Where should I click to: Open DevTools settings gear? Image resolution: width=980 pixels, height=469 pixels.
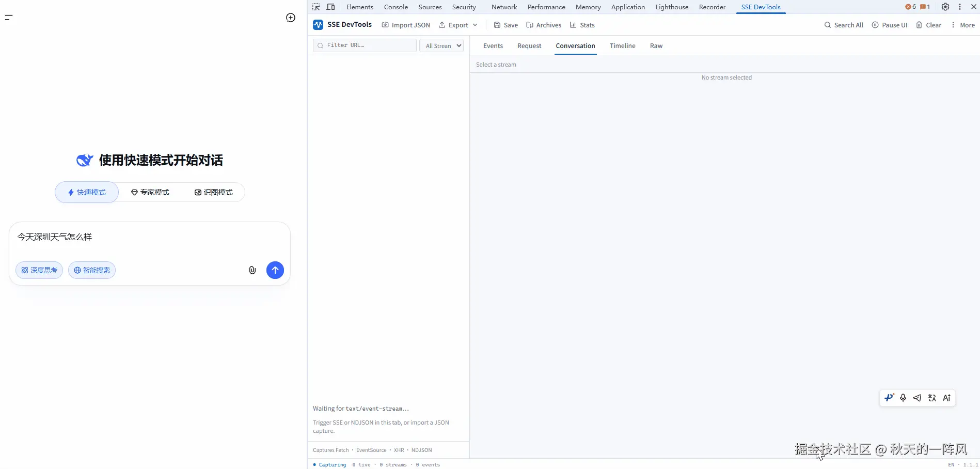click(945, 7)
